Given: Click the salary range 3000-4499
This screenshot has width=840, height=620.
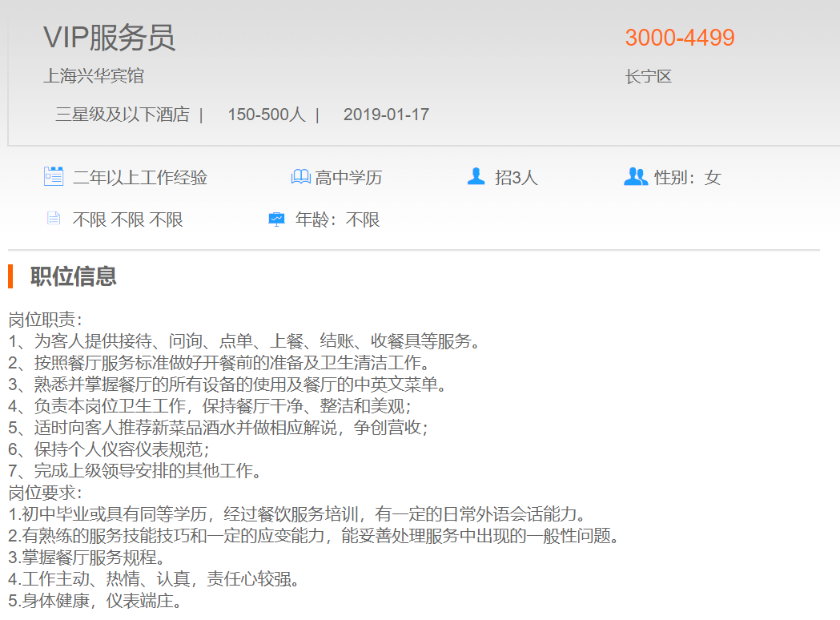Looking at the screenshot, I should (x=681, y=37).
